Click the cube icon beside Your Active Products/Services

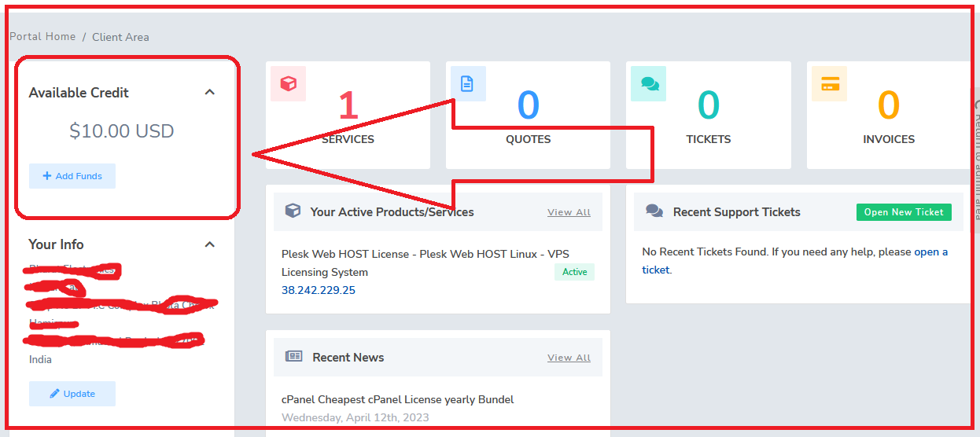pos(293,211)
